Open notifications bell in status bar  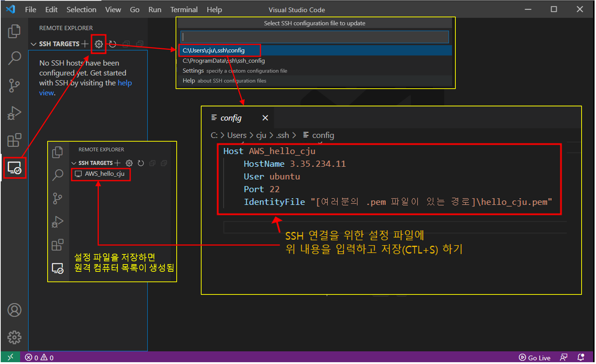580,357
